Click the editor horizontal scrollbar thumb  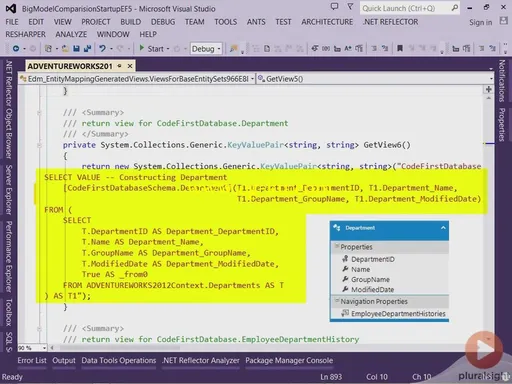click(120, 348)
